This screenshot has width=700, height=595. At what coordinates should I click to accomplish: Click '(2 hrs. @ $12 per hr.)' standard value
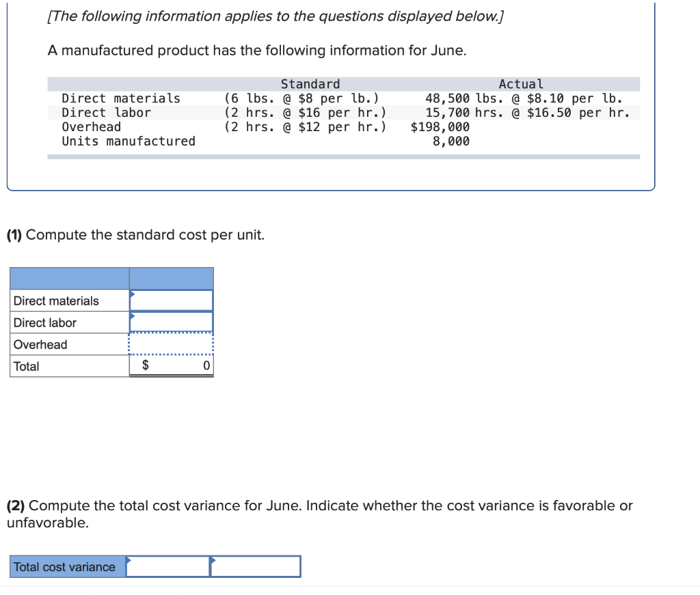point(305,126)
